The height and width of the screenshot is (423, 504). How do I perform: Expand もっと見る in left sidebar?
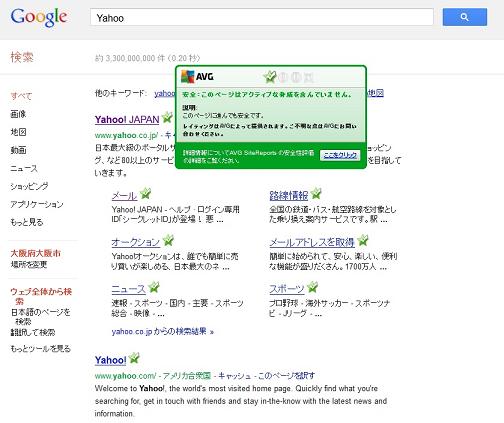coord(27,222)
